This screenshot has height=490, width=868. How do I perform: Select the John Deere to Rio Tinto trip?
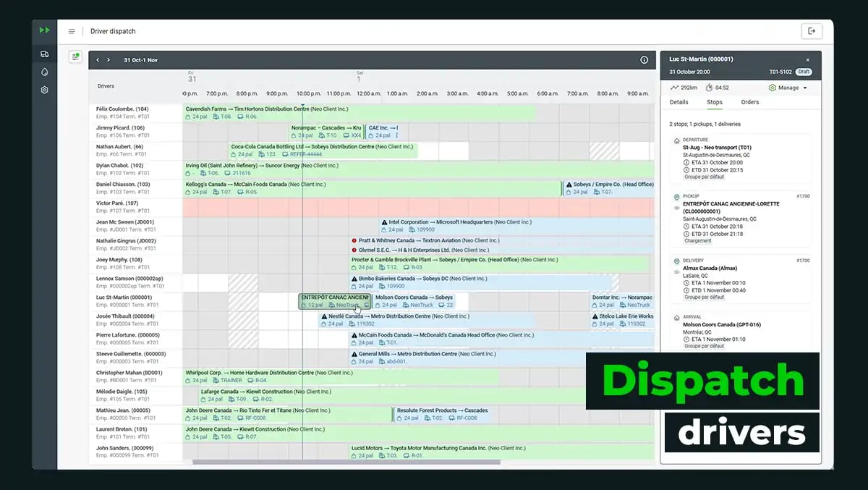[287, 414]
